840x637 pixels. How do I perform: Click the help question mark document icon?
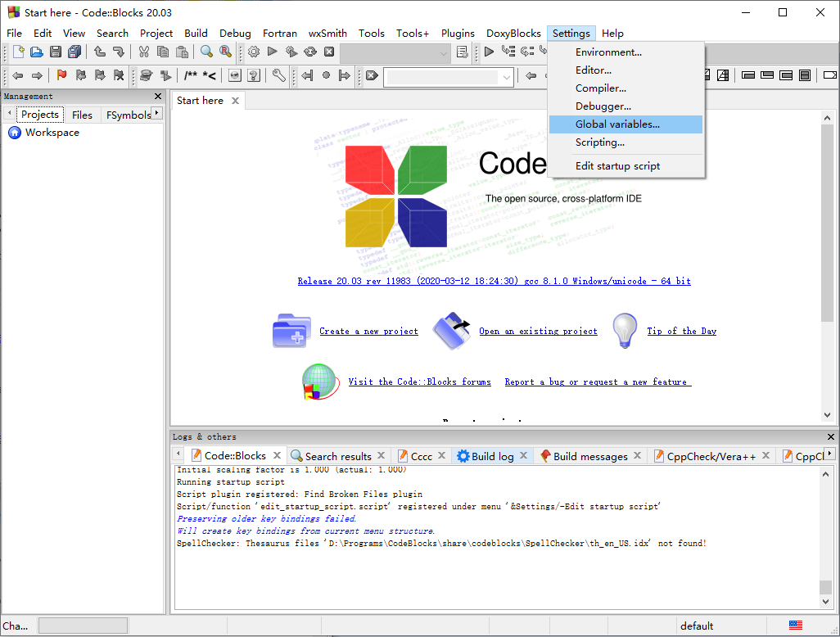tap(254, 75)
